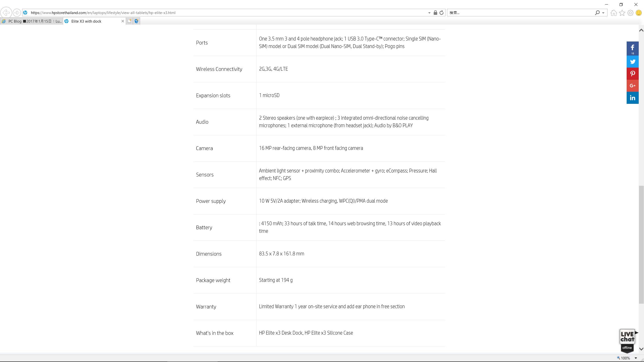
Task: Click the Power supply label
Action: (x=211, y=201)
